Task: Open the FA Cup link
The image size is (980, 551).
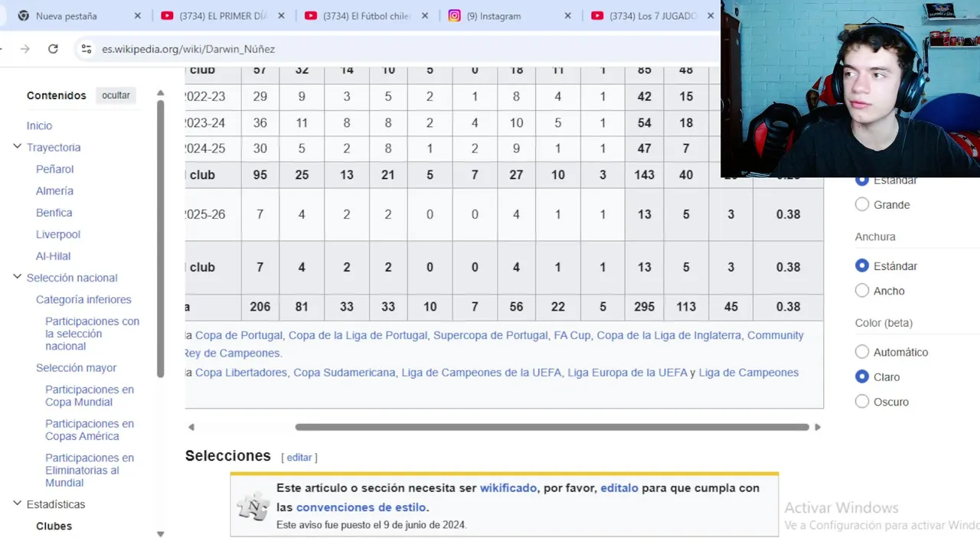Action: pos(572,335)
